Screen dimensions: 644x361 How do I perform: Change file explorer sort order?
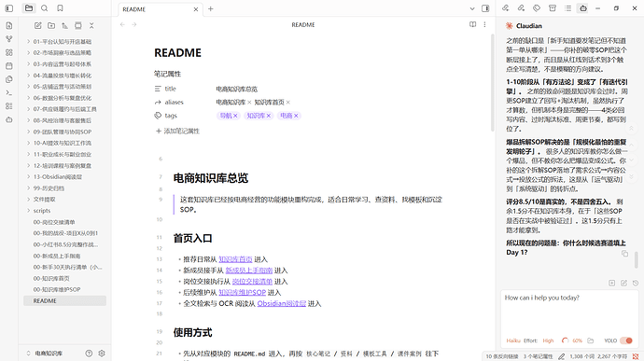click(x=65, y=25)
